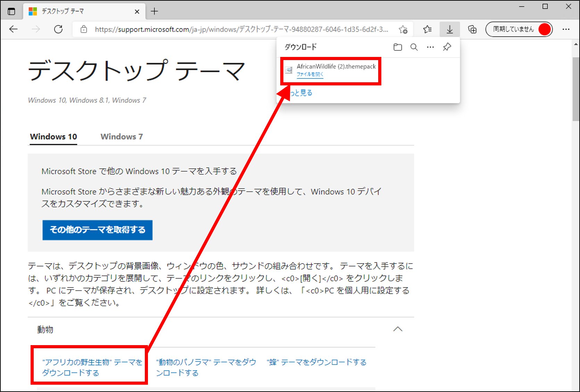Reload the current page
The image size is (580, 392).
pos(58,29)
